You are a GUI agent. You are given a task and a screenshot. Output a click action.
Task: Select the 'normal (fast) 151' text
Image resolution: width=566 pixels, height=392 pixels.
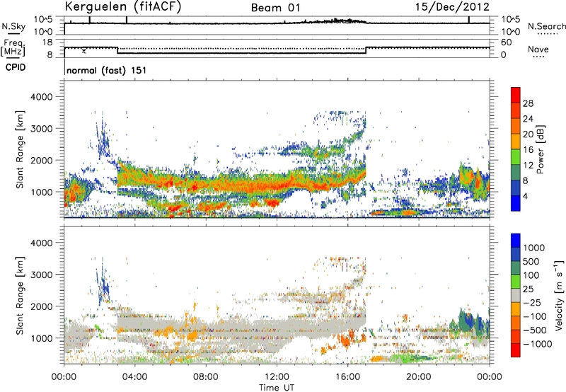(107, 70)
